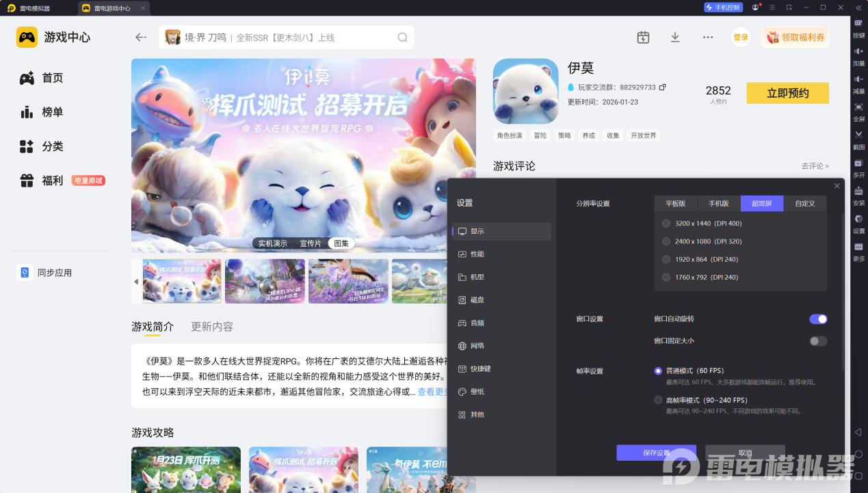This screenshot has height=493, width=868.
Task: Open the 更多 more tools icon
Action: pos(858,247)
